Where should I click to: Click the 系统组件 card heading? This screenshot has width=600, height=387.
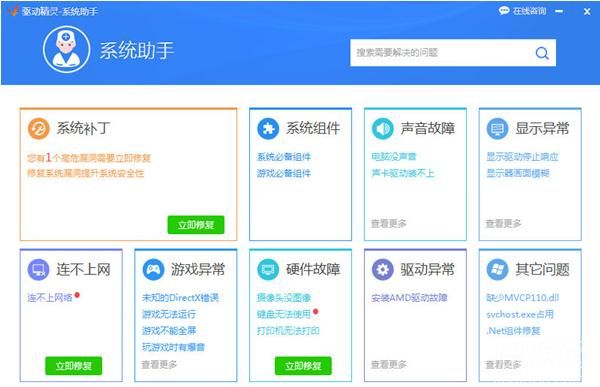tap(313, 128)
